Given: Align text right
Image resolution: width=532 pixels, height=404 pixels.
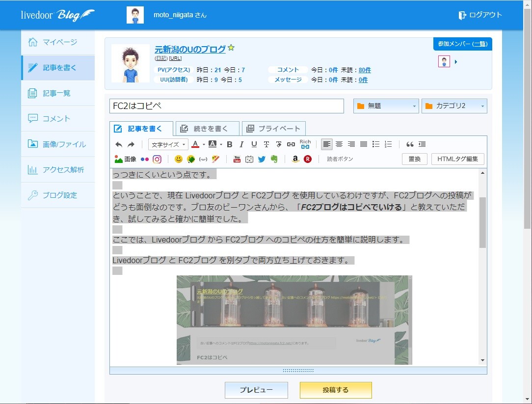Looking at the screenshot, I should click(351, 144).
